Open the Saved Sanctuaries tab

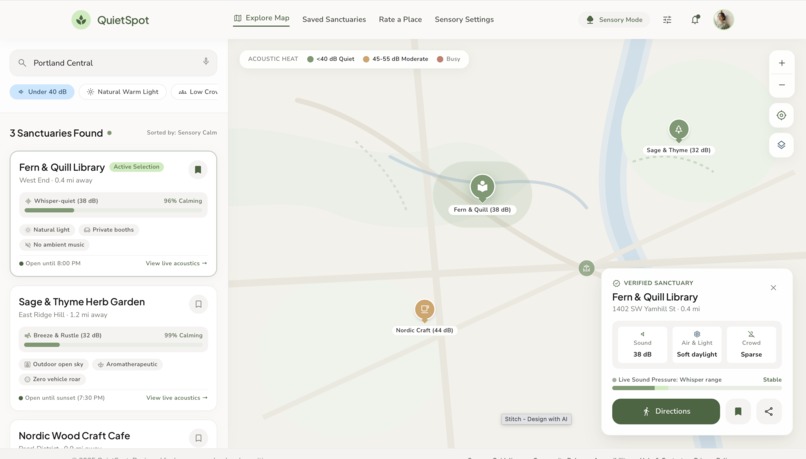point(334,20)
